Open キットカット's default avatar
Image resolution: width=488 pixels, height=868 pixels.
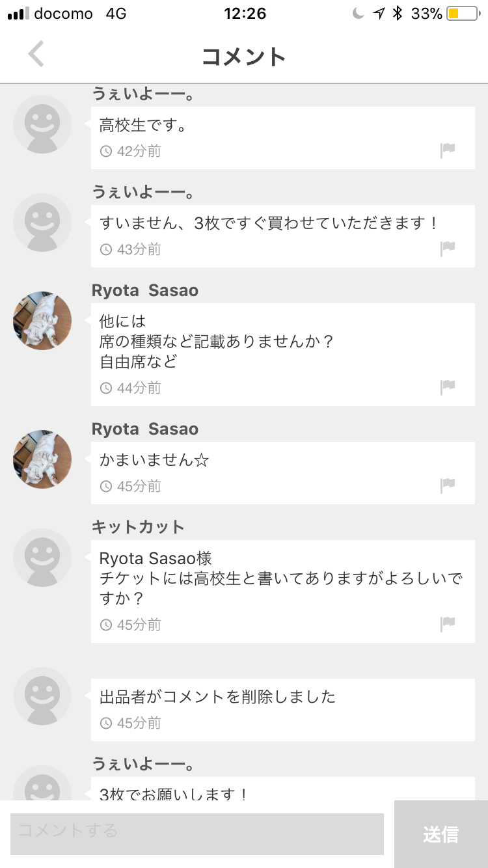coord(42,558)
